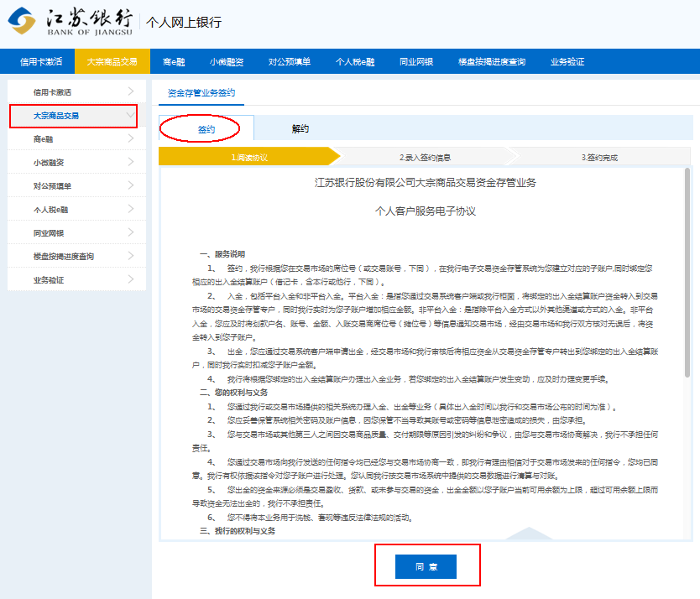Select 大宗商品交易 in the left sidebar

(76, 116)
